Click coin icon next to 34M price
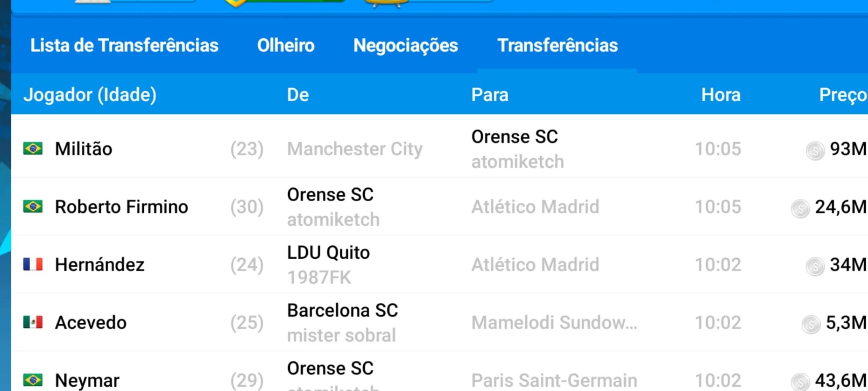Image resolution: width=868 pixels, height=391 pixels. tap(815, 266)
